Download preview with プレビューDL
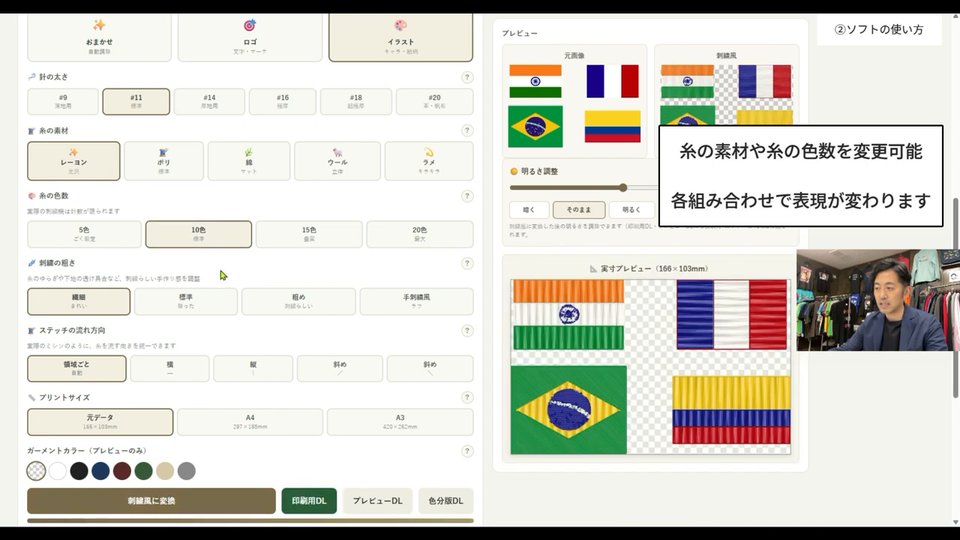 pos(378,501)
